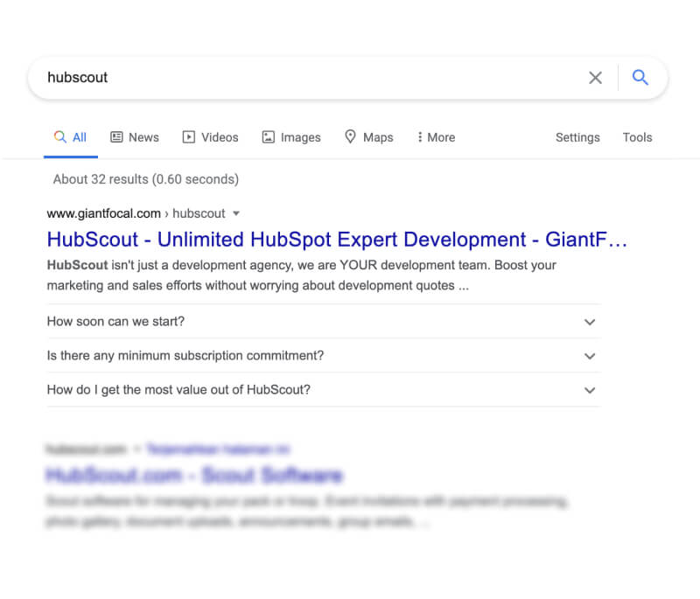Expand the 'How soon can we start?' question
This screenshot has width=700, height=599.
(x=324, y=322)
